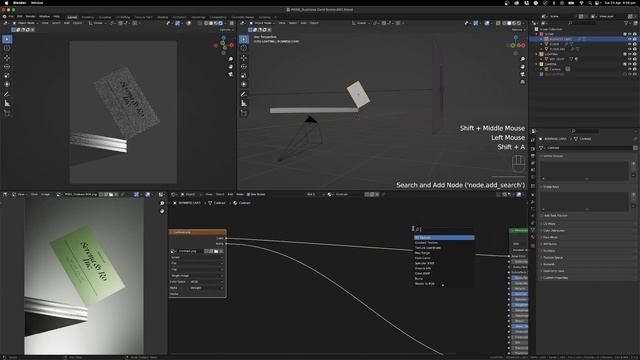Open macOS Spotlight search icon
This screenshot has width=640, height=360.
590,3
